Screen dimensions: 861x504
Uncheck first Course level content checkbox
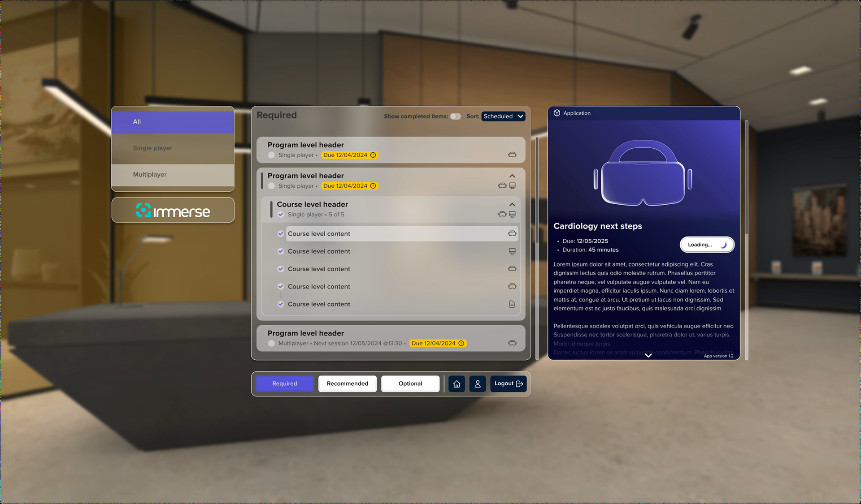point(281,233)
